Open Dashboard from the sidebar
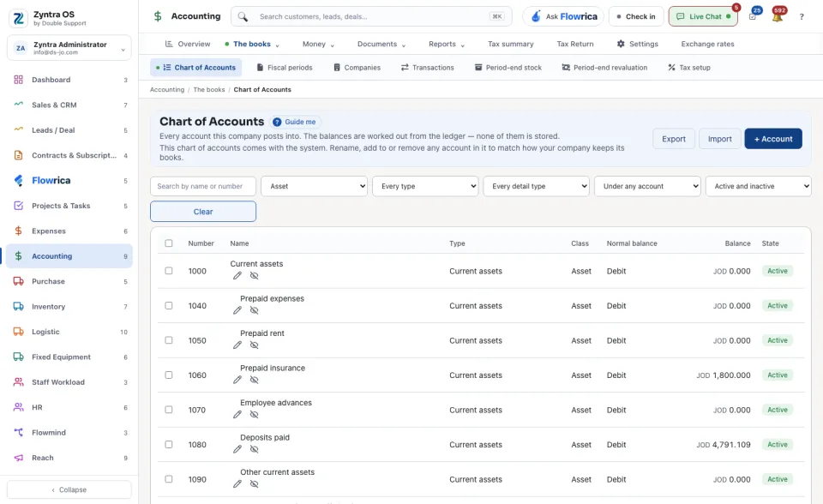 pos(69,80)
